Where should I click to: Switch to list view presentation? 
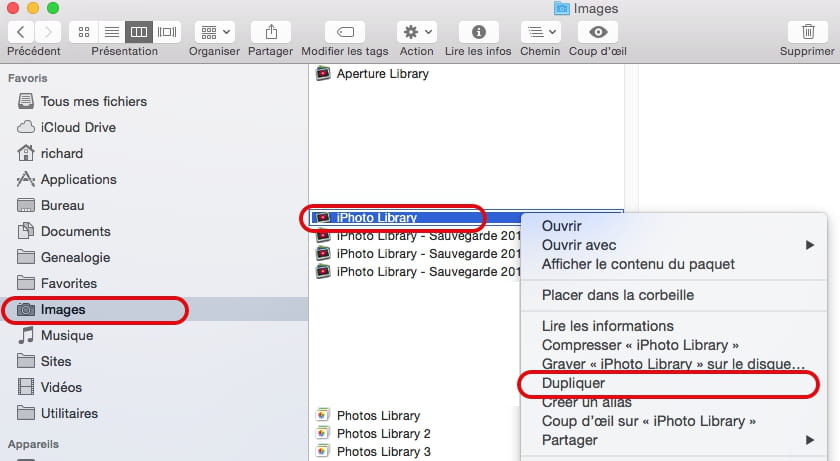[111, 32]
